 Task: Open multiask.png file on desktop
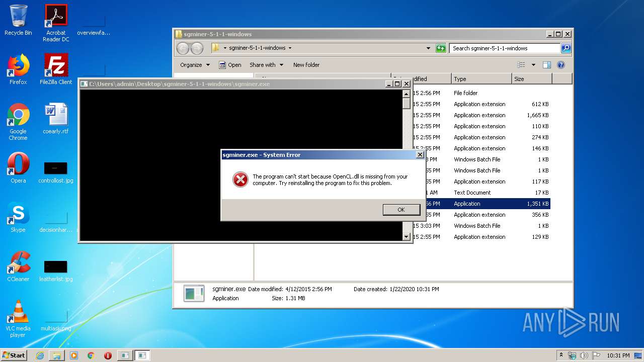click(x=56, y=320)
